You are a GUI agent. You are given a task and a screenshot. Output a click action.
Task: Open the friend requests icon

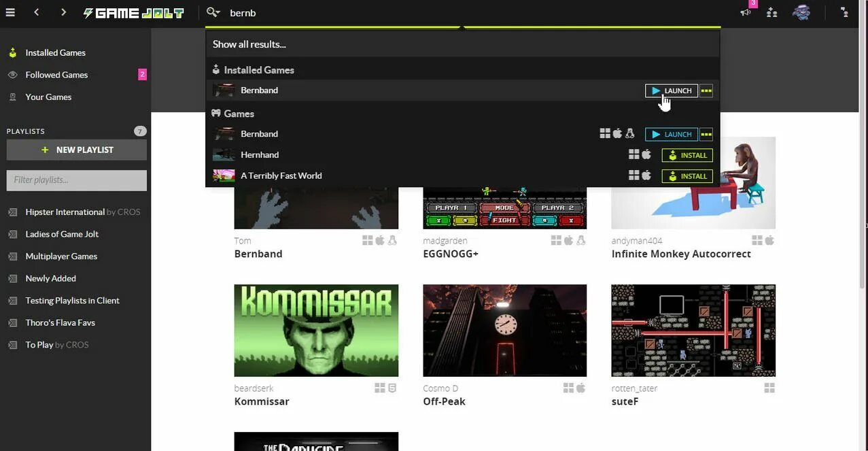point(771,12)
